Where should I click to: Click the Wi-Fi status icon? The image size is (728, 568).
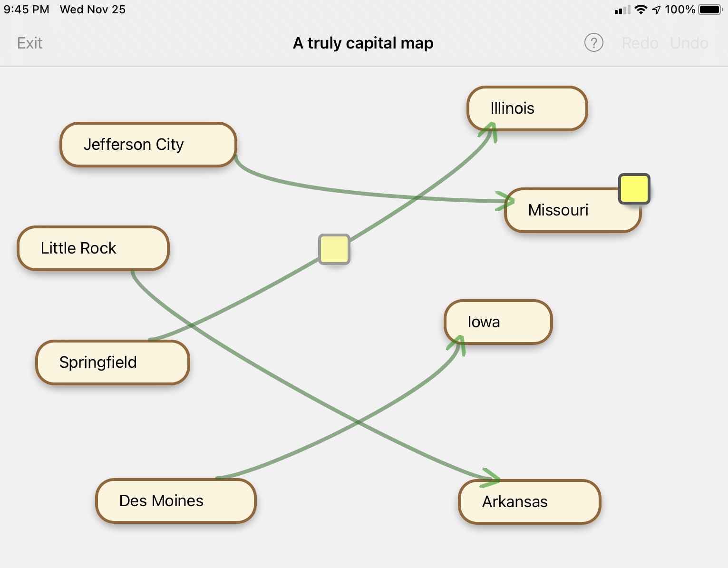click(x=641, y=9)
